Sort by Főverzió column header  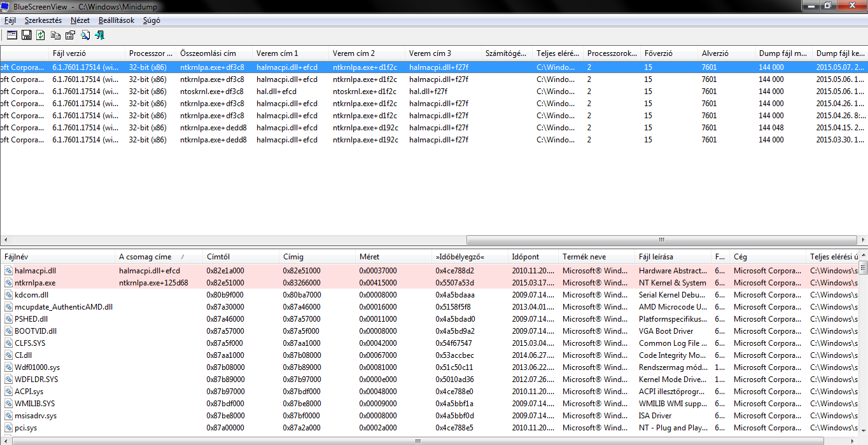tap(669, 53)
